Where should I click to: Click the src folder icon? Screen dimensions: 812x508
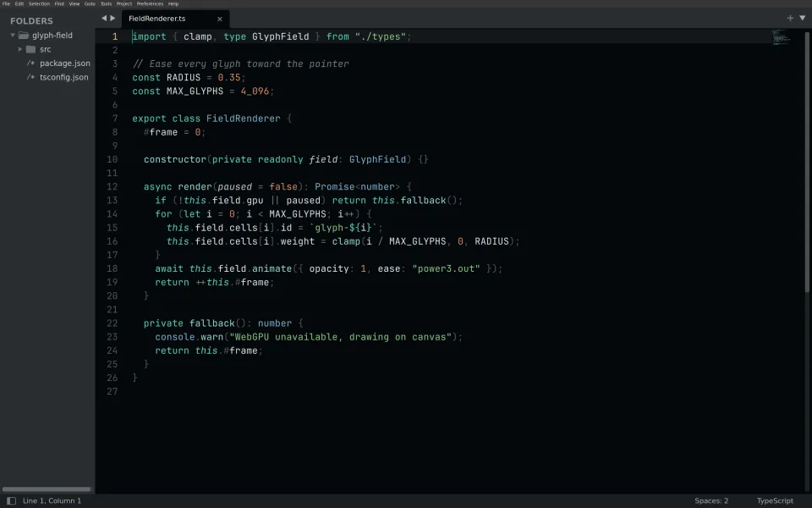coord(31,49)
